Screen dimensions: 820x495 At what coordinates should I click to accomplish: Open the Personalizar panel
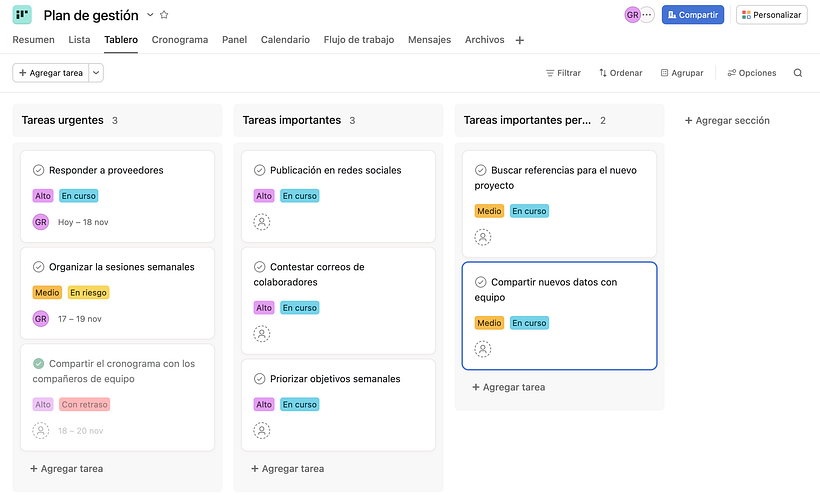pyautogui.click(x=771, y=15)
